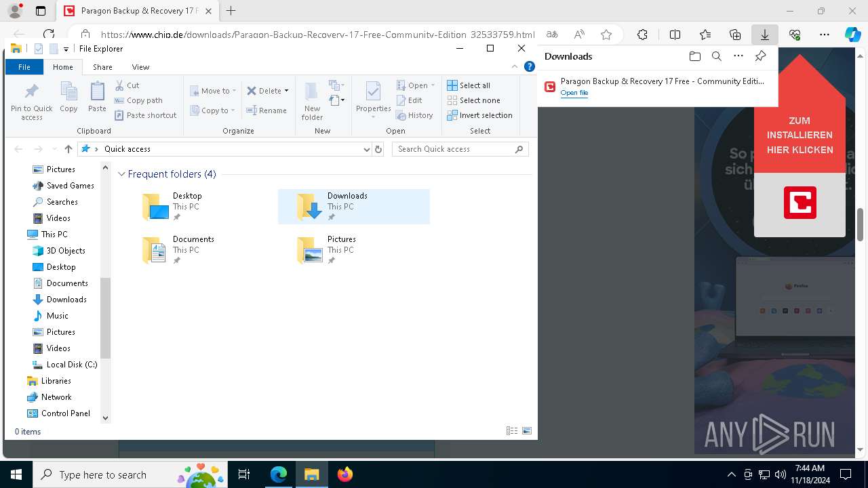Pin the Edge Downloads panel
The height and width of the screenshot is (488, 868).
(760, 56)
